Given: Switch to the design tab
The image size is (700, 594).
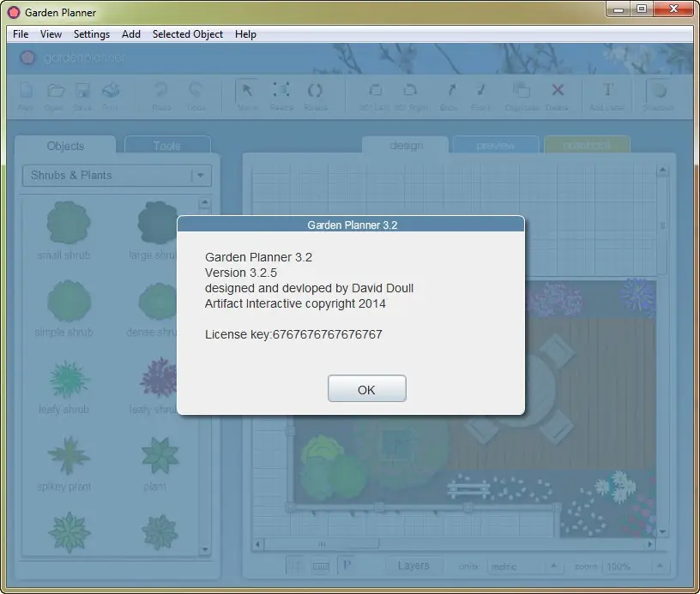Looking at the screenshot, I should (x=406, y=146).
